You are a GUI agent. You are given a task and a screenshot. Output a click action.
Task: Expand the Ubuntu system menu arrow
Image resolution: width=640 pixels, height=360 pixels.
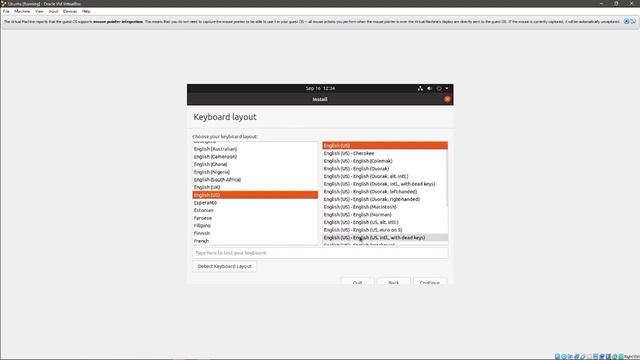point(447,88)
